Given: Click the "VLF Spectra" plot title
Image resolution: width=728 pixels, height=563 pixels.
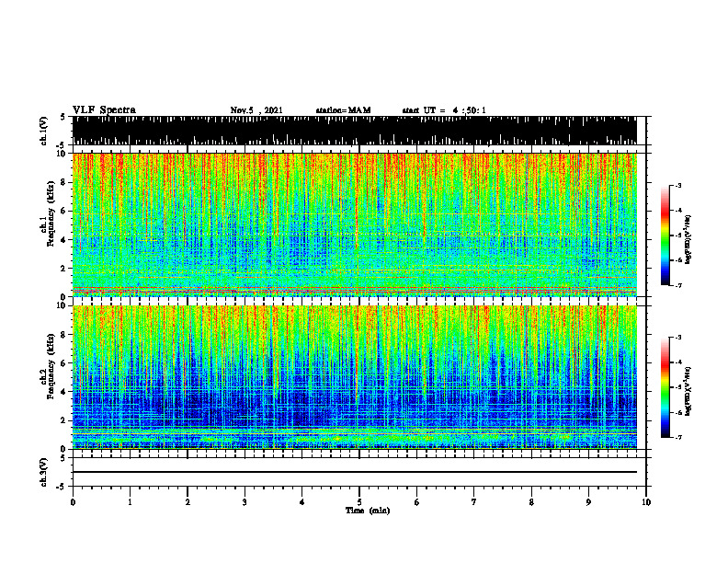Looking at the screenshot, I should (x=104, y=110).
